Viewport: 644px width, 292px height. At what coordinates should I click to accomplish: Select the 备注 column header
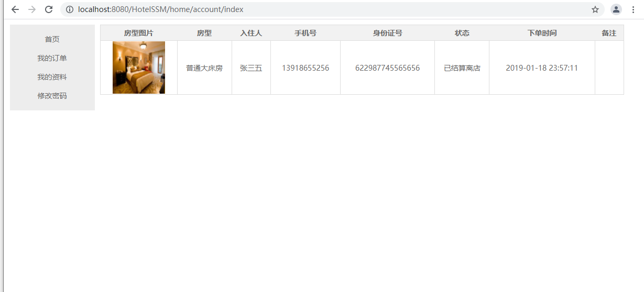[609, 33]
